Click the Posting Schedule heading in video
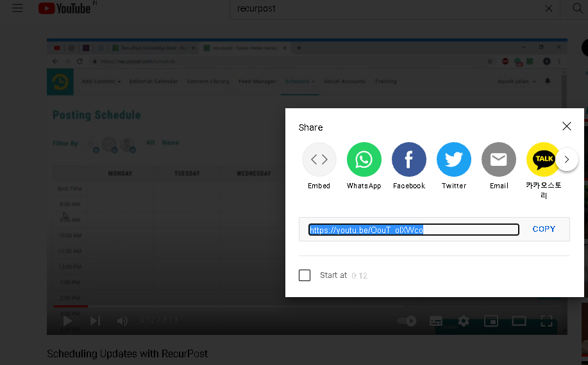The width and height of the screenshot is (588, 365). coord(97,115)
